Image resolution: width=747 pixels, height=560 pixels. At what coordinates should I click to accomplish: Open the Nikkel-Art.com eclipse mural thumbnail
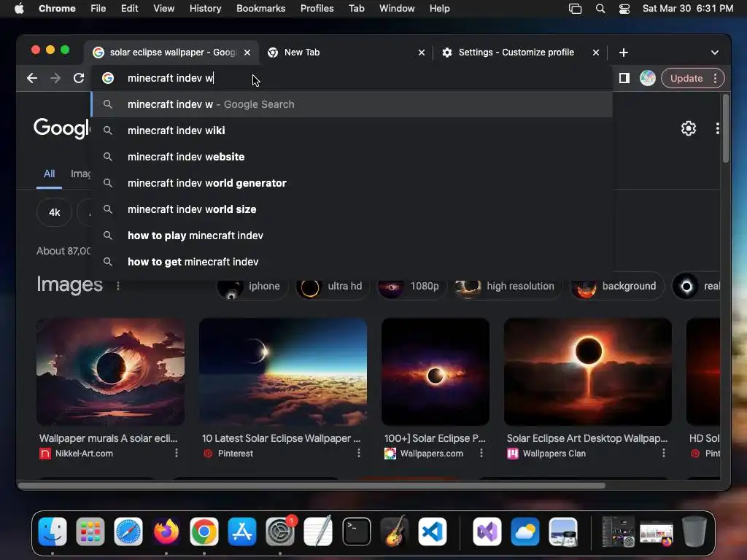tap(111, 372)
